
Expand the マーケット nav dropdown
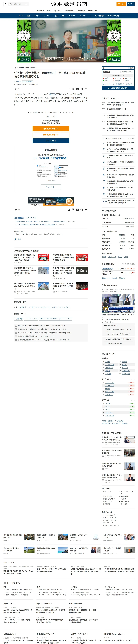click(48, 16)
